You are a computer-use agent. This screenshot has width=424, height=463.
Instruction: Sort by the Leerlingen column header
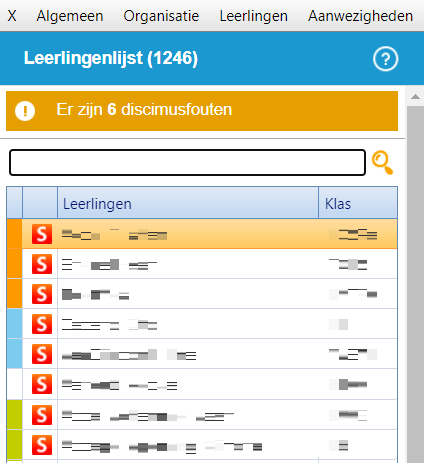coord(188,203)
